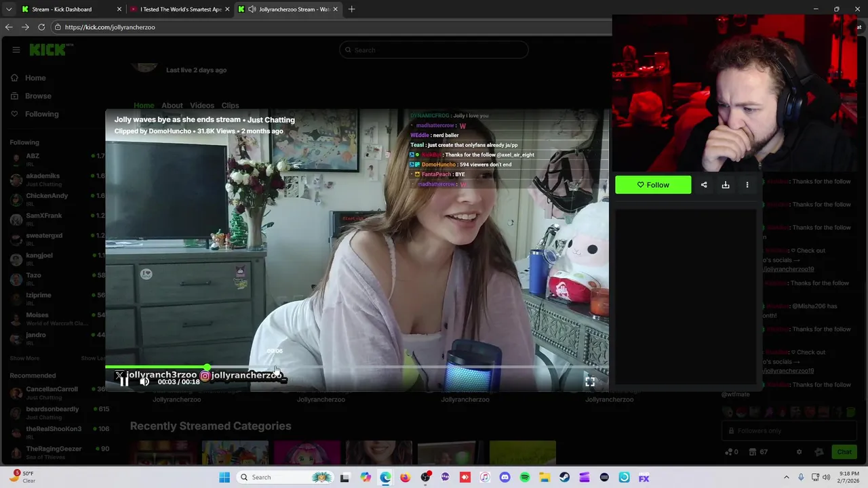Switch to the channel About tab
This screenshot has height=488, width=868.
point(172,106)
